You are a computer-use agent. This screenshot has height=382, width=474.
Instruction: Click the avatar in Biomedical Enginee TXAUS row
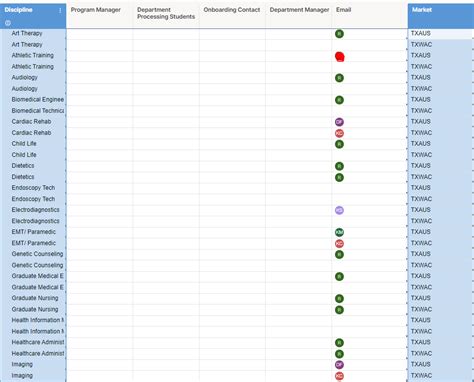tap(339, 100)
